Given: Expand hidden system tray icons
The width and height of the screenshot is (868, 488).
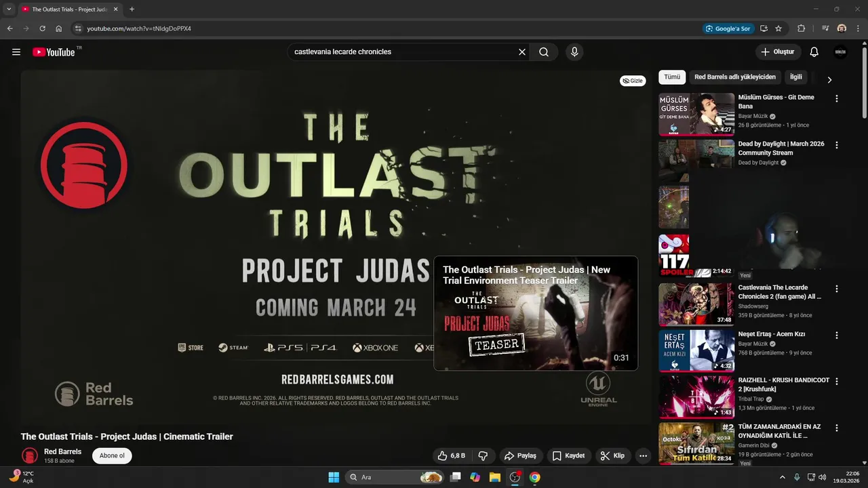Looking at the screenshot, I should (782, 477).
